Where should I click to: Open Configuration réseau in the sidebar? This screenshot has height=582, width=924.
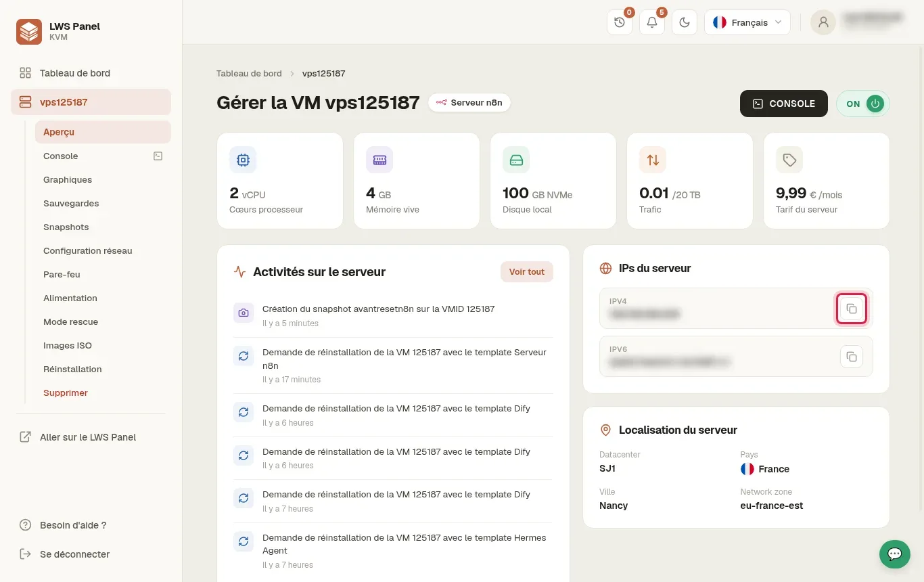[x=103, y=250]
